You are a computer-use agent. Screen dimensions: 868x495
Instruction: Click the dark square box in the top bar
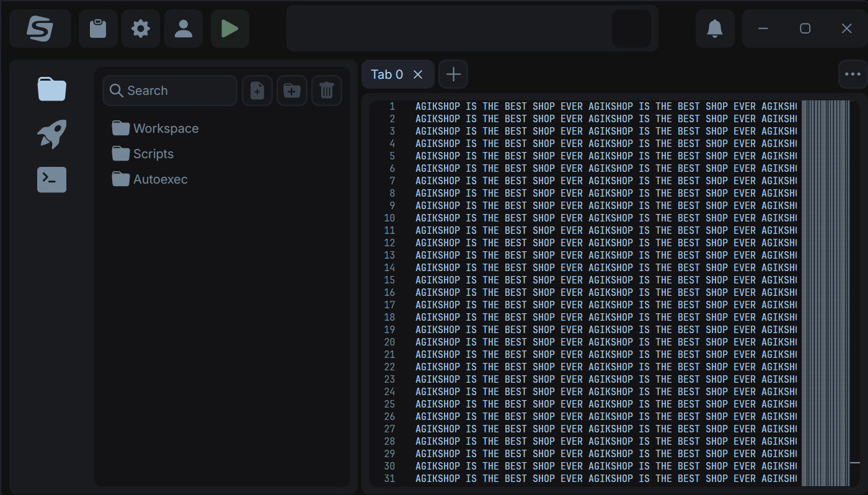[631, 29]
